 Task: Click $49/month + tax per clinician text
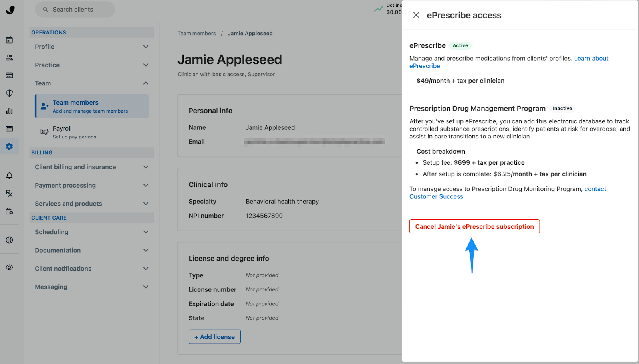(460, 81)
